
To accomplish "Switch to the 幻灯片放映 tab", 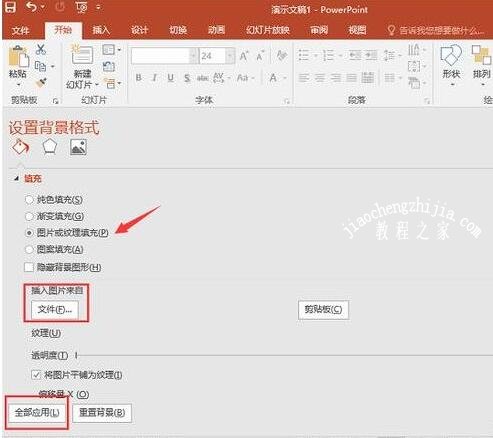I will 268,30.
